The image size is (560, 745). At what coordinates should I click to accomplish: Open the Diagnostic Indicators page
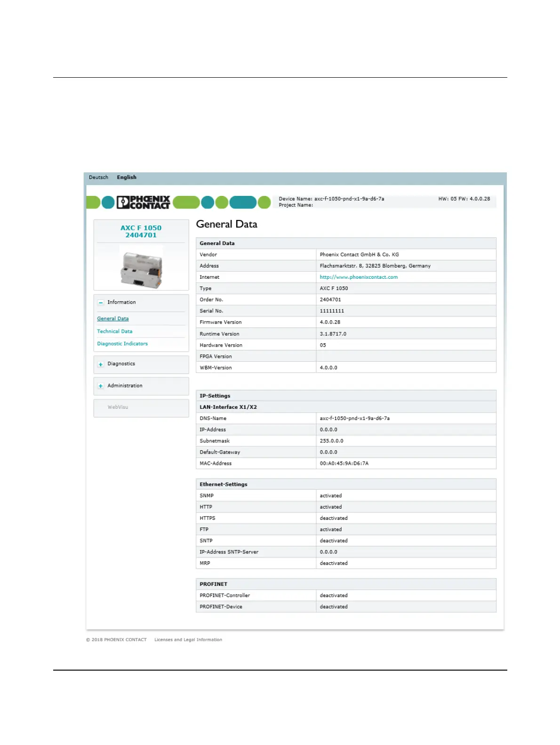(122, 344)
